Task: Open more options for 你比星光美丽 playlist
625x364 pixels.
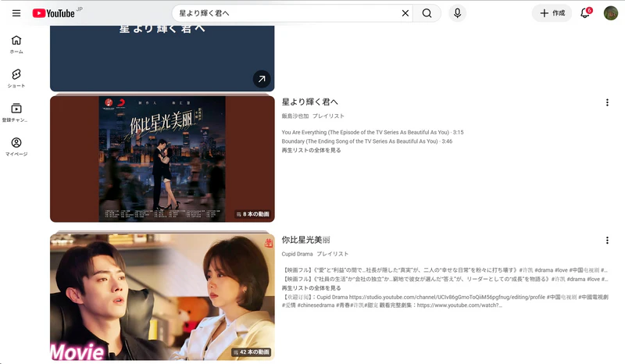Action: 607,240
